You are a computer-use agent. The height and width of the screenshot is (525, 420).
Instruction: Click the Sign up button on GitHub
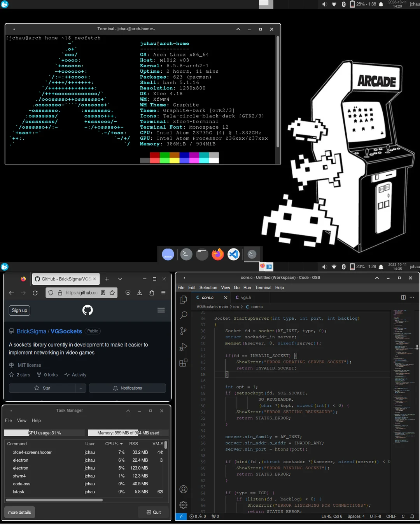pyautogui.click(x=19, y=310)
